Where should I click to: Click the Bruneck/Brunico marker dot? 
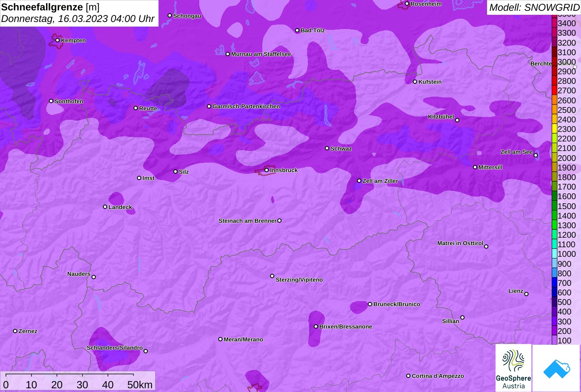coord(370,304)
